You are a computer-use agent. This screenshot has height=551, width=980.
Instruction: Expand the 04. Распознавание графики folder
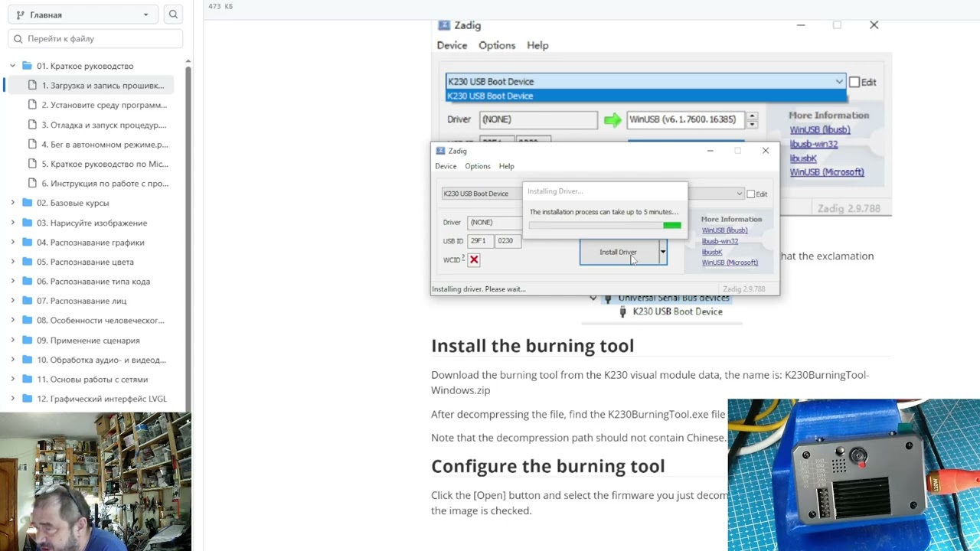(x=12, y=242)
